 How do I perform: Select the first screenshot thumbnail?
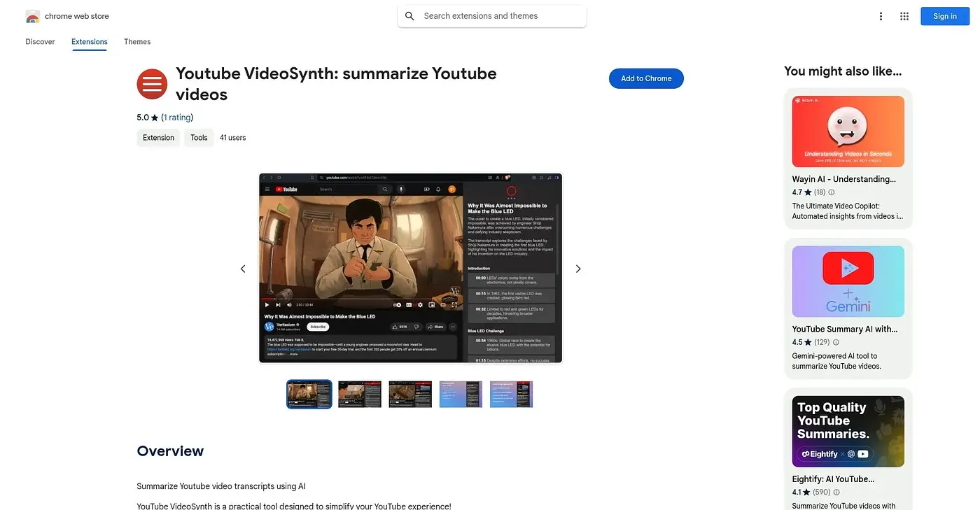(309, 395)
